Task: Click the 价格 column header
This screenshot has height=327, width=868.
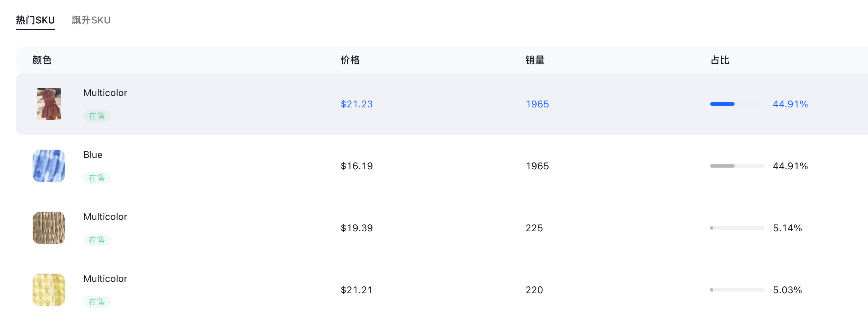Action: (350, 60)
